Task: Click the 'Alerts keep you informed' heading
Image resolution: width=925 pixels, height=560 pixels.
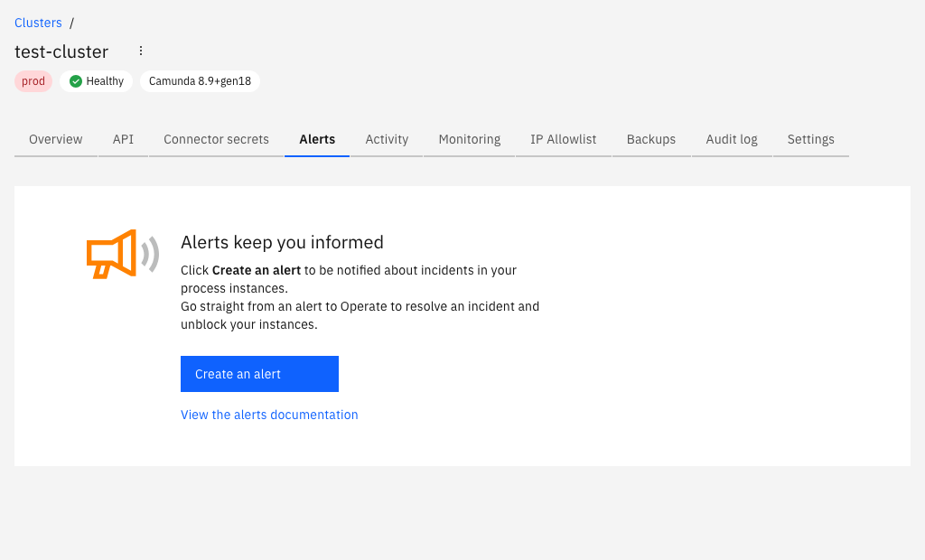Action: (x=282, y=243)
